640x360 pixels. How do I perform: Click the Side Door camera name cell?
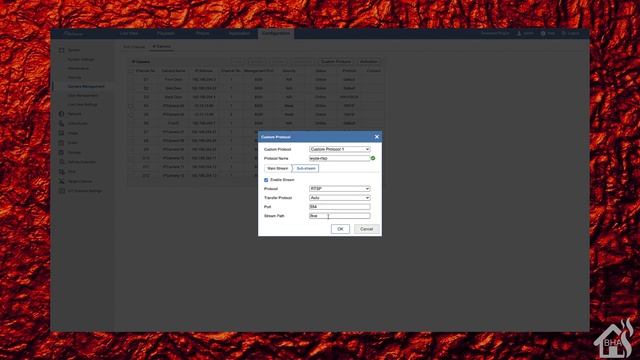click(x=173, y=88)
